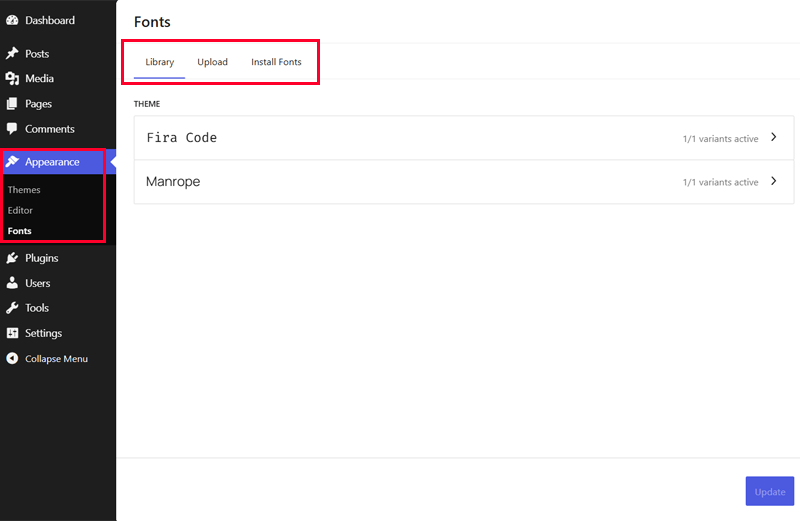Image resolution: width=800 pixels, height=521 pixels.
Task: Switch to the Upload tab
Action: coord(212,62)
